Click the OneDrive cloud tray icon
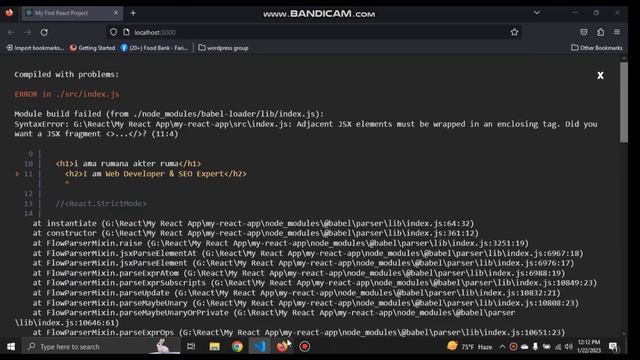 pyautogui.click(x=524, y=347)
